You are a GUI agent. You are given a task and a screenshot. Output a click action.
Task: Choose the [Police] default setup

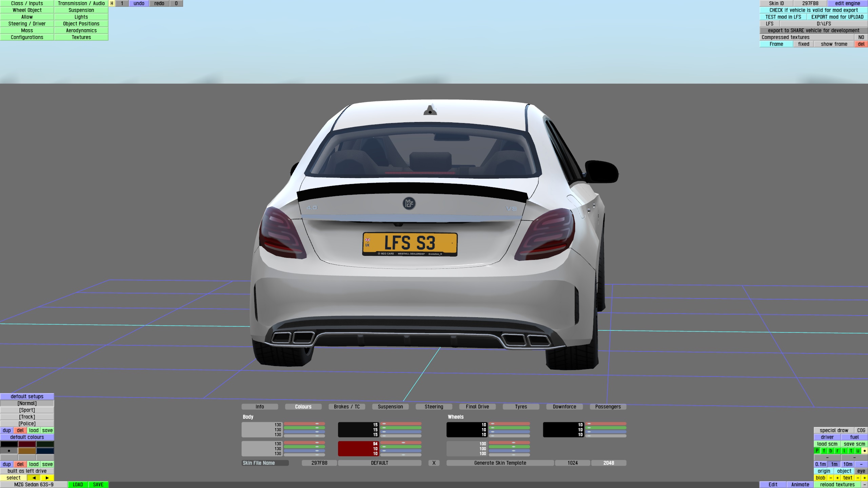tap(27, 424)
